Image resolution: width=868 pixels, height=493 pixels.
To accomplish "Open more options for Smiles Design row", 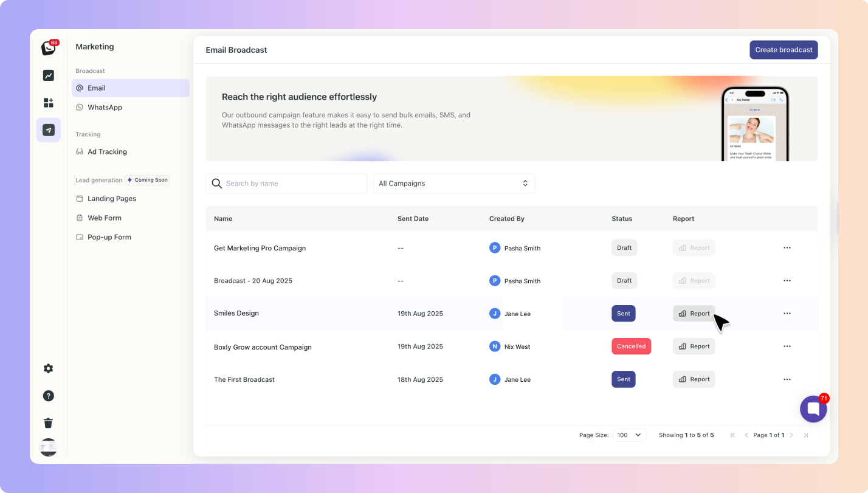I will [787, 314].
